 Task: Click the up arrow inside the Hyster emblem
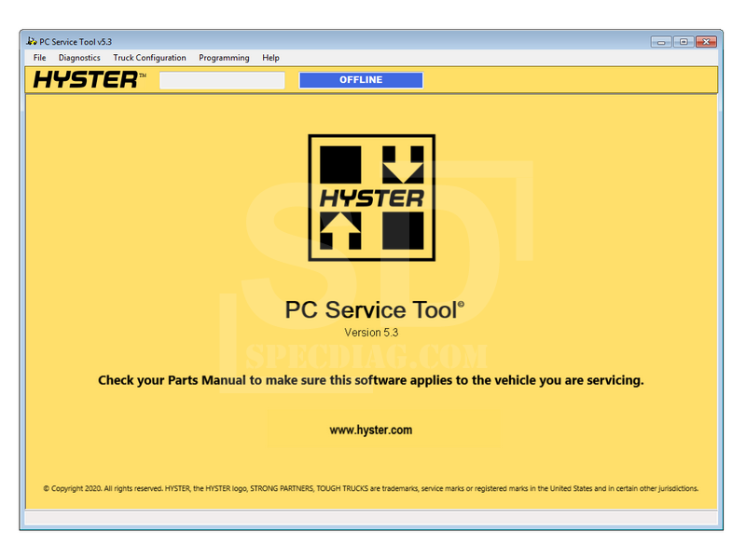(340, 230)
